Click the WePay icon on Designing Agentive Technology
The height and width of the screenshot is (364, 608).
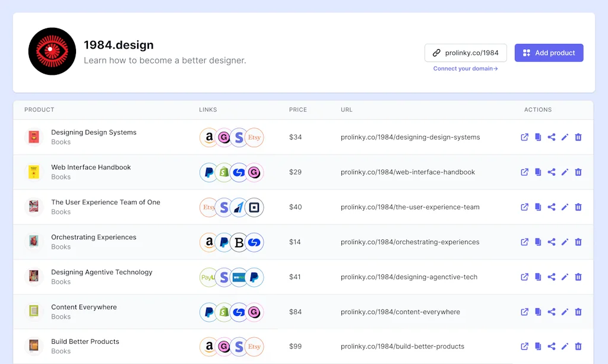pyautogui.click(x=239, y=277)
